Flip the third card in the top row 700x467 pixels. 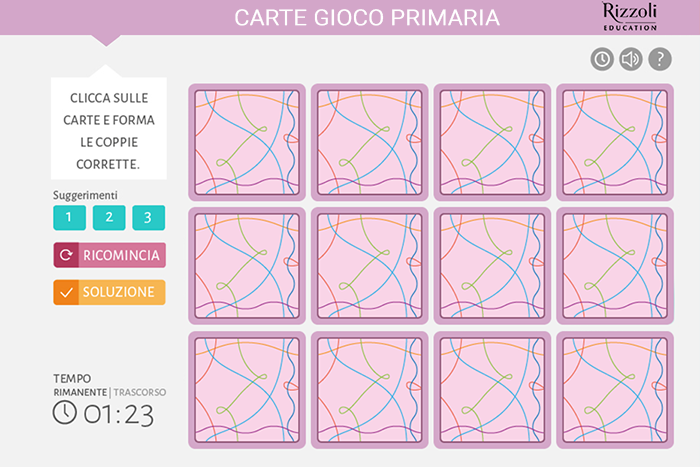pos(492,142)
